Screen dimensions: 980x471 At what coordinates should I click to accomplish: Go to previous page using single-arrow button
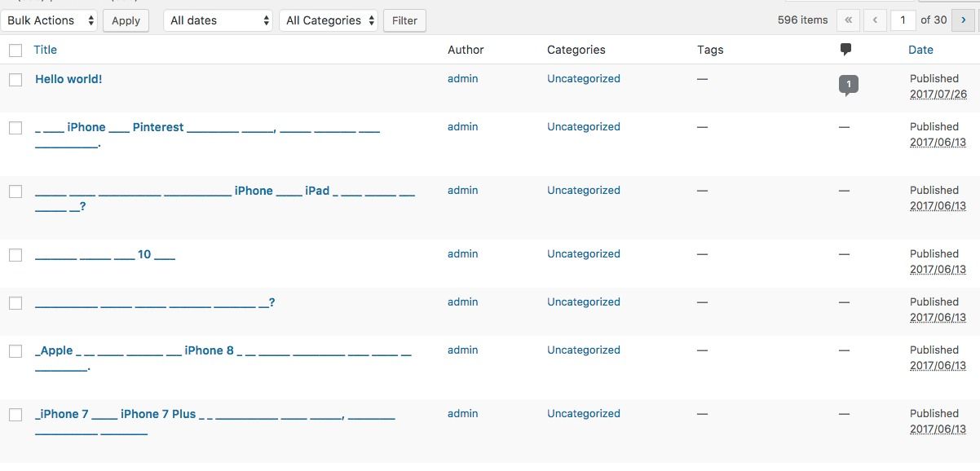(875, 20)
